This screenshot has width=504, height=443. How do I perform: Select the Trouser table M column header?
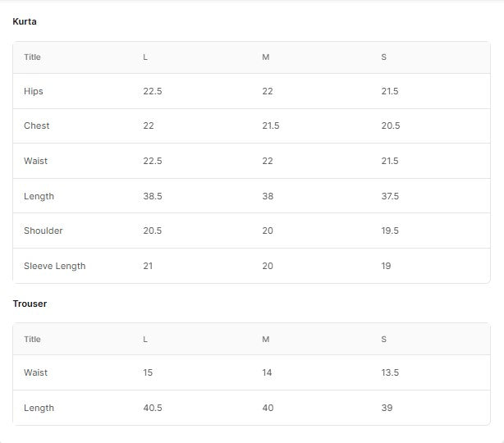(265, 339)
